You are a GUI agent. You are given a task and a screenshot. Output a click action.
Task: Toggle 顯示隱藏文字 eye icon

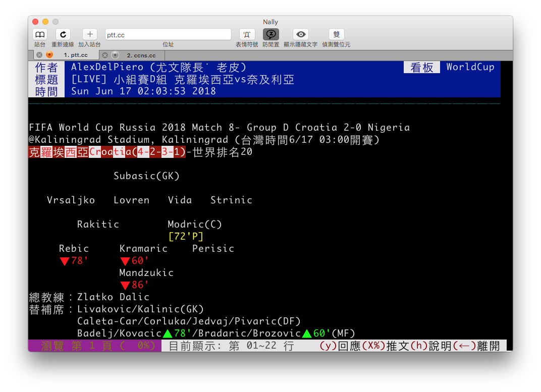pyautogui.click(x=300, y=34)
